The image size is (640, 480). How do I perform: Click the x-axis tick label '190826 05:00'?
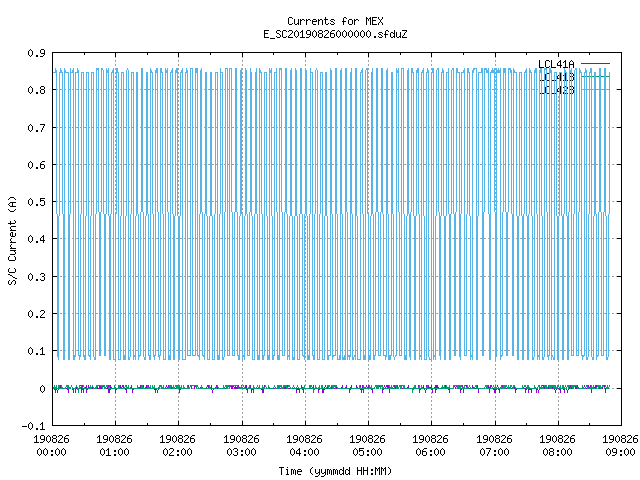(368, 446)
